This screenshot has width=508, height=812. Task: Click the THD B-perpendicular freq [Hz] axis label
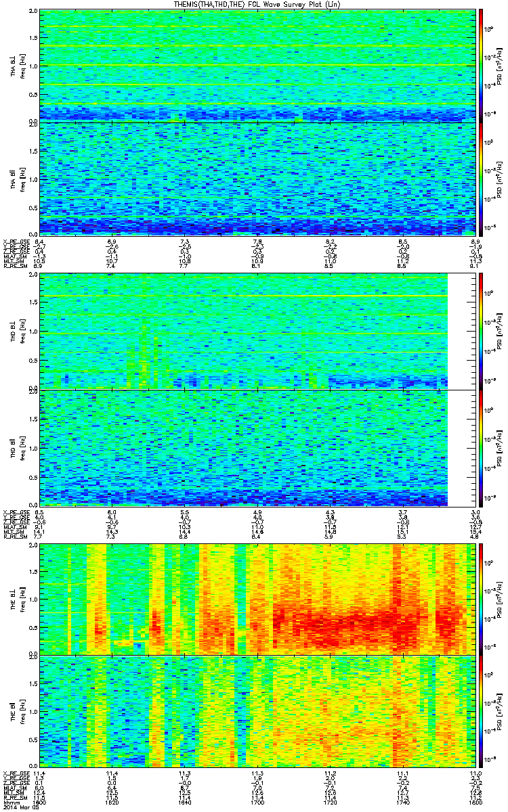(22, 332)
